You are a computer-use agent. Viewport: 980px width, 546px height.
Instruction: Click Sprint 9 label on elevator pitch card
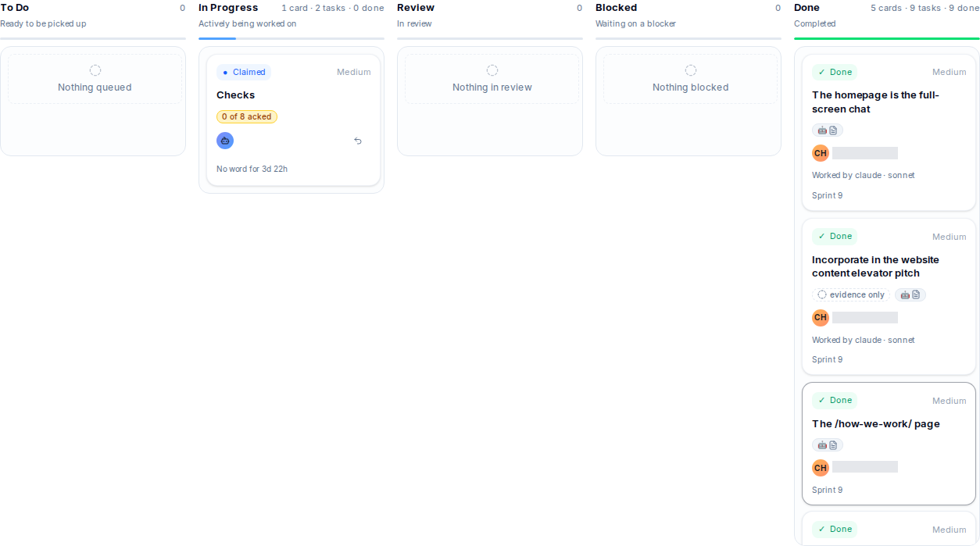(828, 359)
